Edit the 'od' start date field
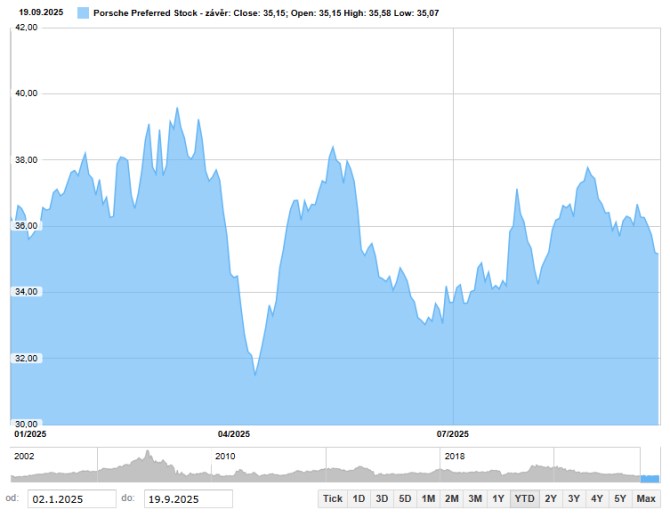 tap(72, 499)
